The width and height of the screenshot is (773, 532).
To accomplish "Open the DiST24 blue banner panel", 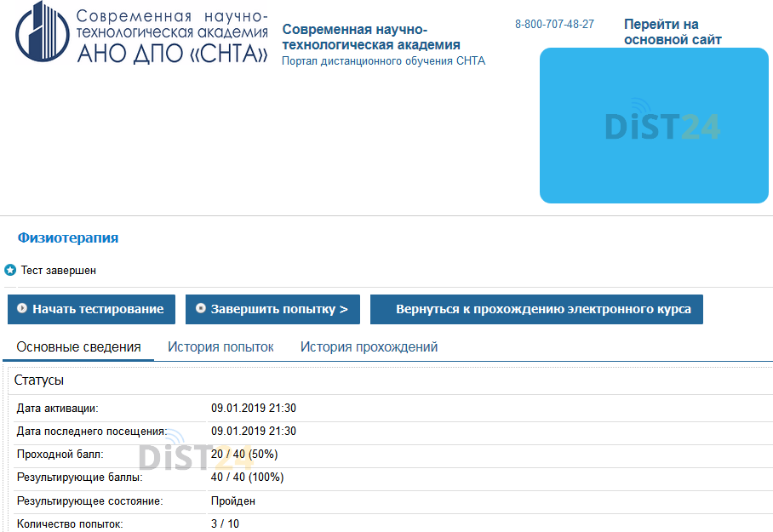I will (653, 125).
